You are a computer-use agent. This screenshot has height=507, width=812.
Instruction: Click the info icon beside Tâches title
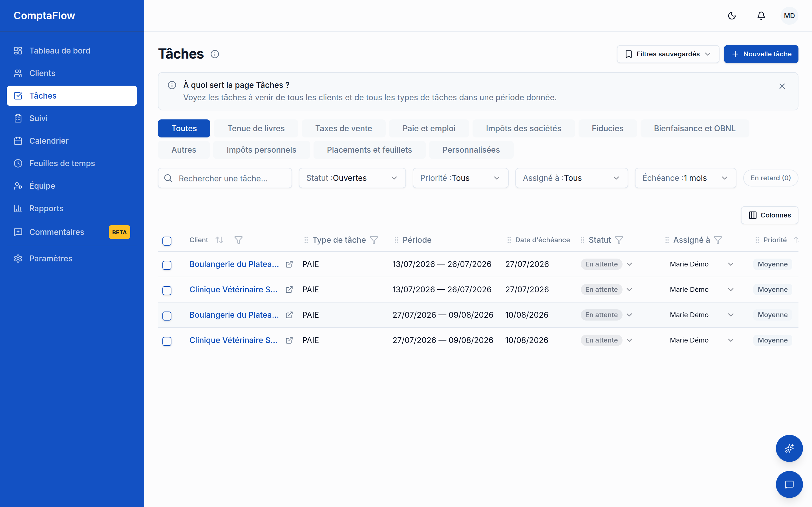coord(215,54)
